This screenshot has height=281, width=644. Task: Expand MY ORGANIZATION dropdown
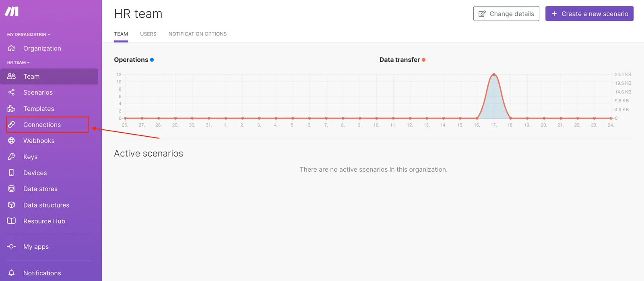pyautogui.click(x=29, y=34)
